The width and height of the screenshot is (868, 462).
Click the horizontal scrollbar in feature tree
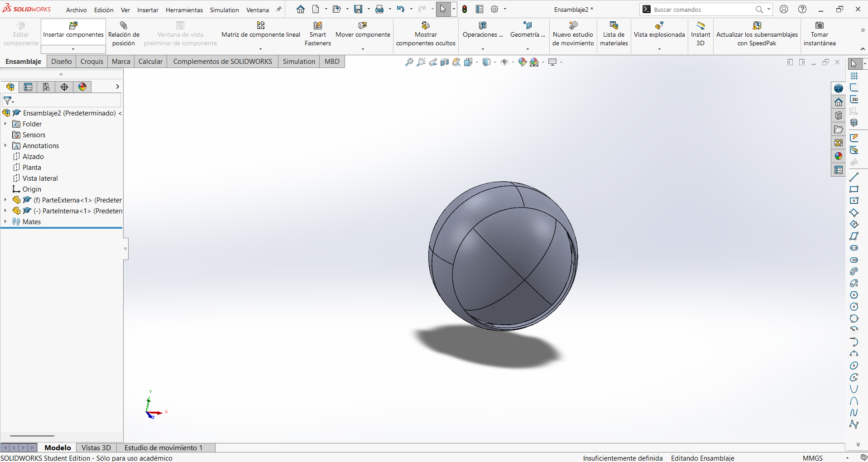[x=32, y=436]
